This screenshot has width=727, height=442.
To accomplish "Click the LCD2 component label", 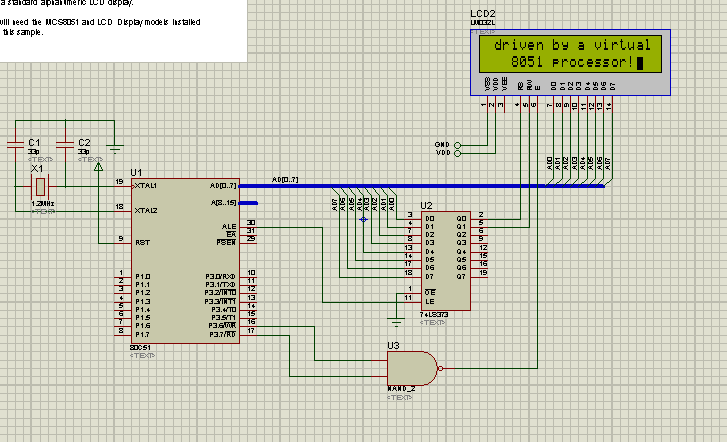I will (x=483, y=13).
